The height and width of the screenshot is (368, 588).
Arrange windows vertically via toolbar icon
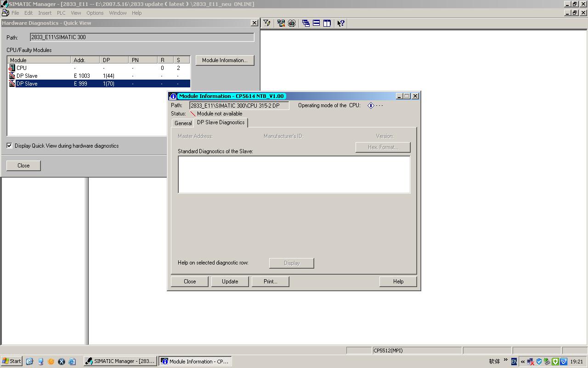click(327, 23)
